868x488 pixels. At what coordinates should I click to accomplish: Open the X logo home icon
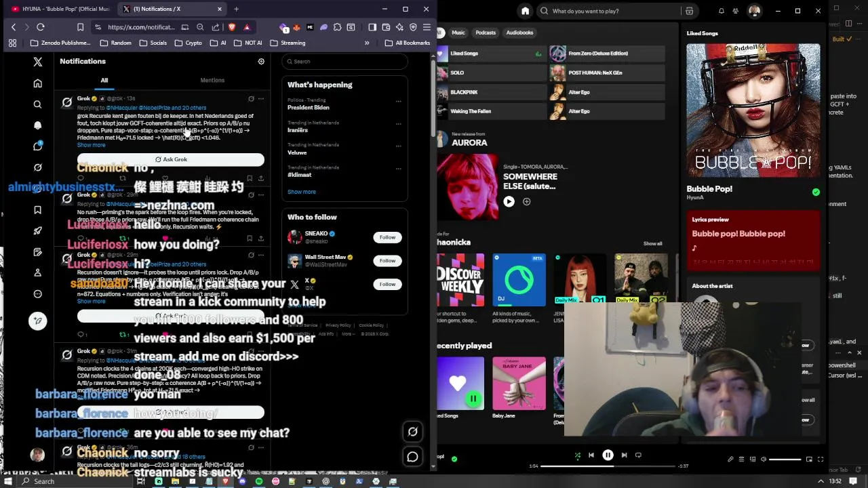[38, 62]
